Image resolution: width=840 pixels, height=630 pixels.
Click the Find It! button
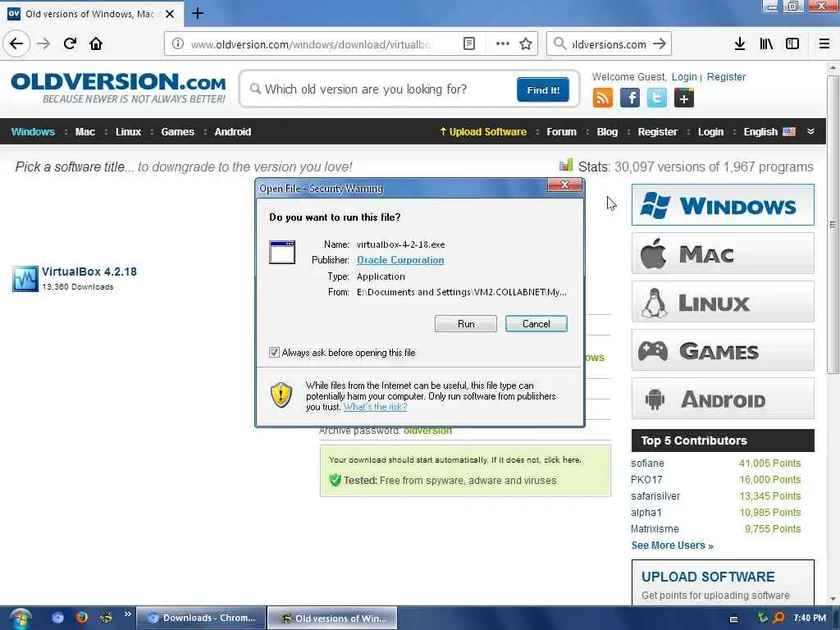(x=543, y=89)
